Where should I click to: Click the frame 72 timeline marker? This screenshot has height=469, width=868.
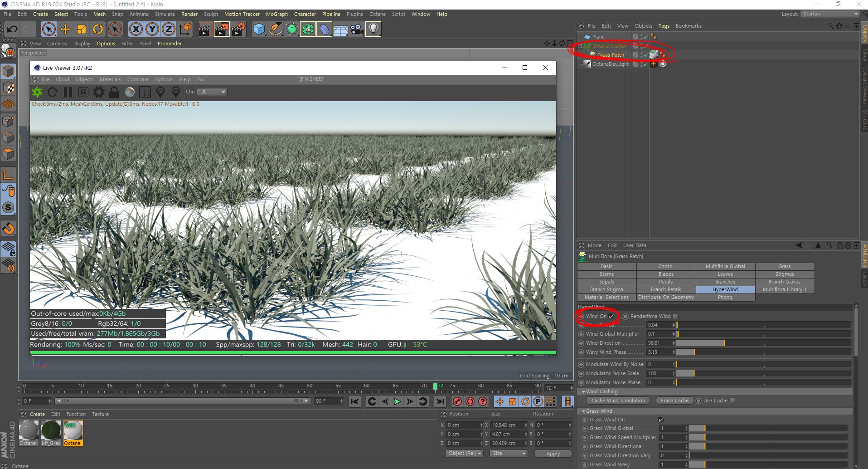[435, 386]
